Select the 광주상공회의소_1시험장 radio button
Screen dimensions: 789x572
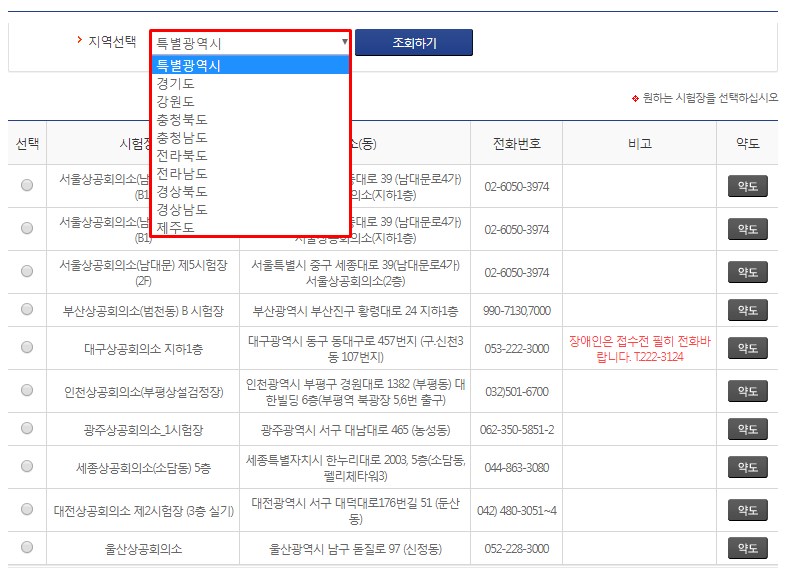[x=27, y=428]
